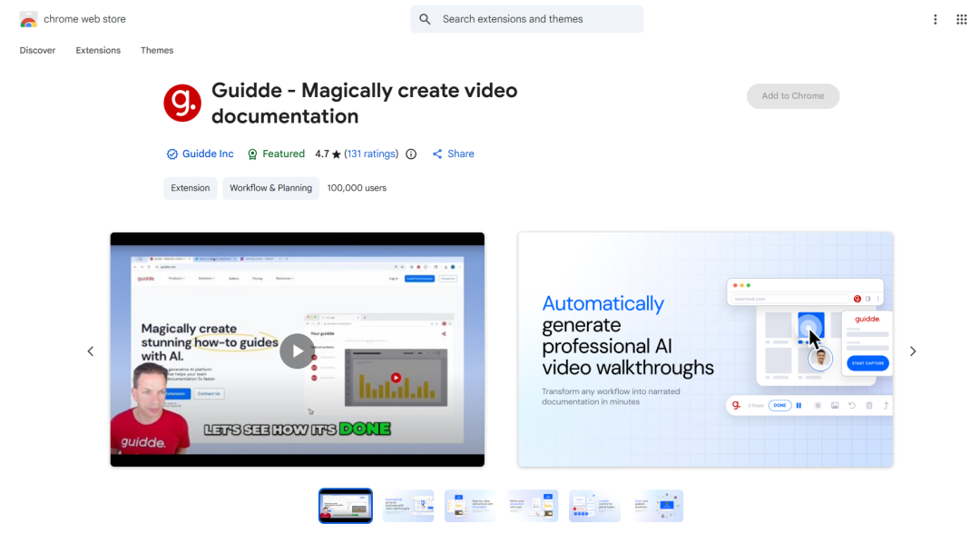980x534 pixels.
Task: Open the Google apps grid
Action: click(961, 19)
